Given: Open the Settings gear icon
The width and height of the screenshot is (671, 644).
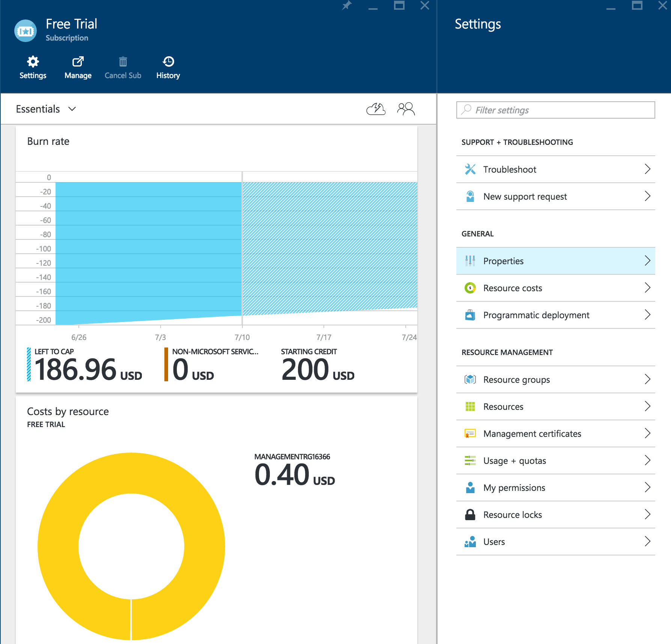Looking at the screenshot, I should tap(33, 62).
